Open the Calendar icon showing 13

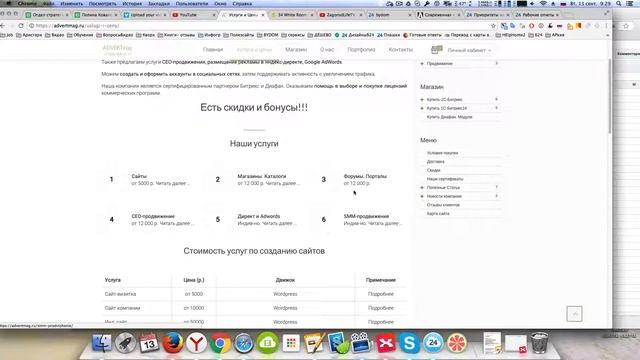pyautogui.click(x=149, y=343)
